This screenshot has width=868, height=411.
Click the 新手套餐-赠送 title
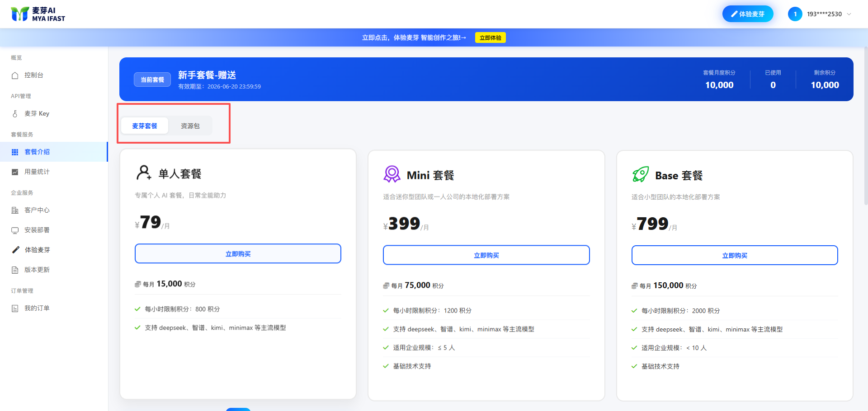207,75
